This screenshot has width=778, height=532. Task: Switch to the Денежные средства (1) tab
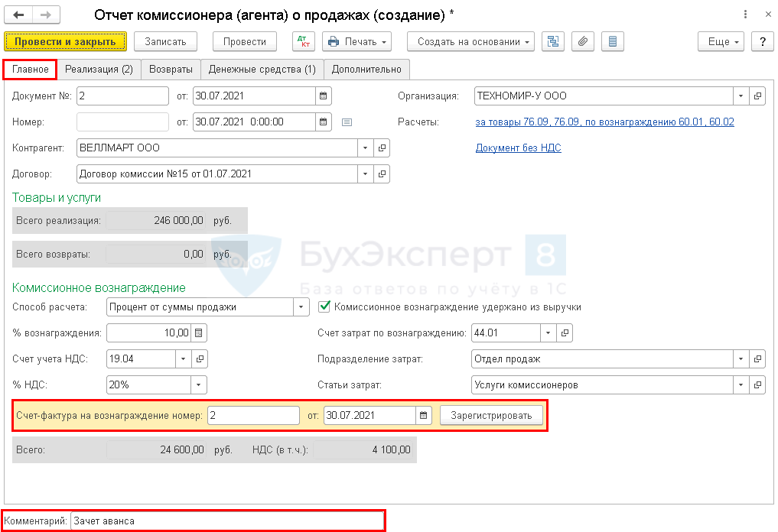pyautogui.click(x=262, y=70)
